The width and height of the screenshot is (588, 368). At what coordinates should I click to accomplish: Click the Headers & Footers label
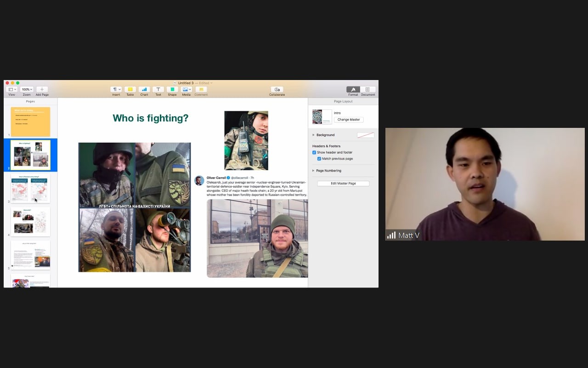click(326, 146)
